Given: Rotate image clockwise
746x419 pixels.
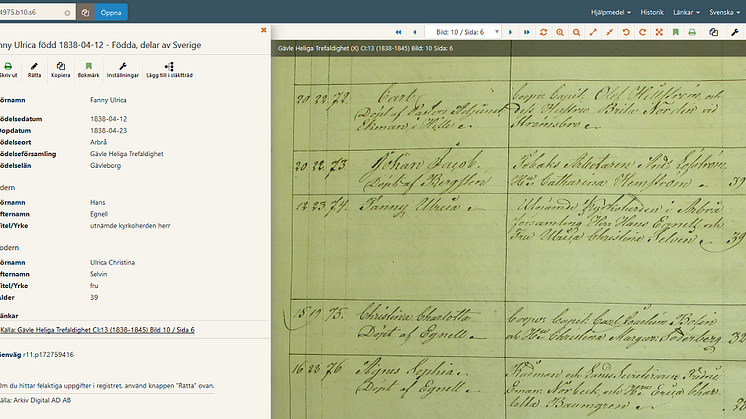Looking at the screenshot, I should [642, 32].
